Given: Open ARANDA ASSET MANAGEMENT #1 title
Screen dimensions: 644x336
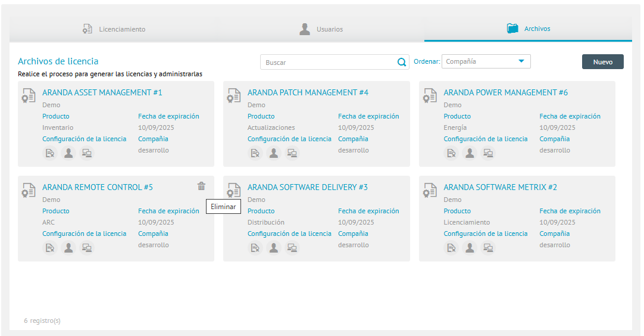Looking at the screenshot, I should pos(102,92).
